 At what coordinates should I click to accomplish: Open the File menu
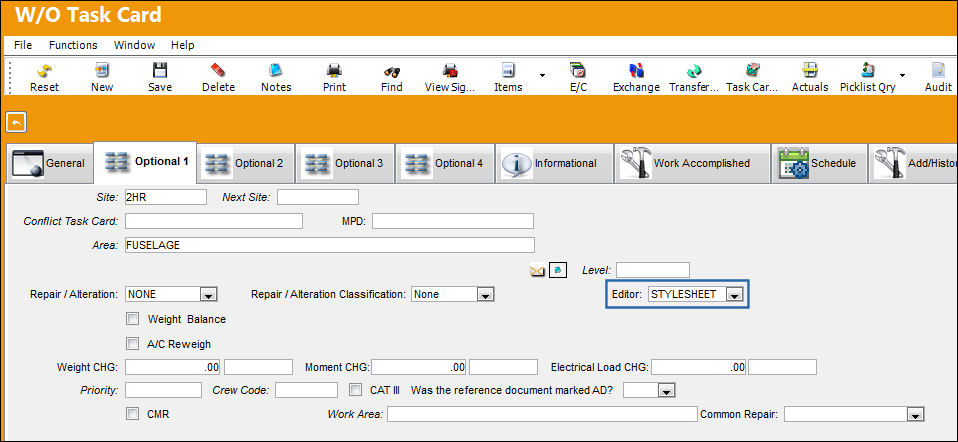click(23, 45)
